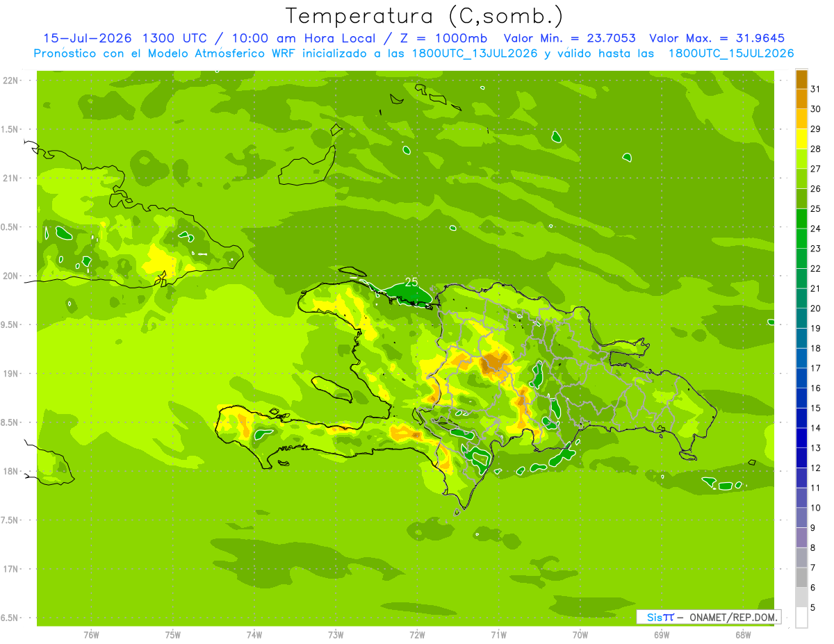Viewport: 834px width, 644px height.
Task: Click the "22N" latitude label
Action: click(x=11, y=81)
